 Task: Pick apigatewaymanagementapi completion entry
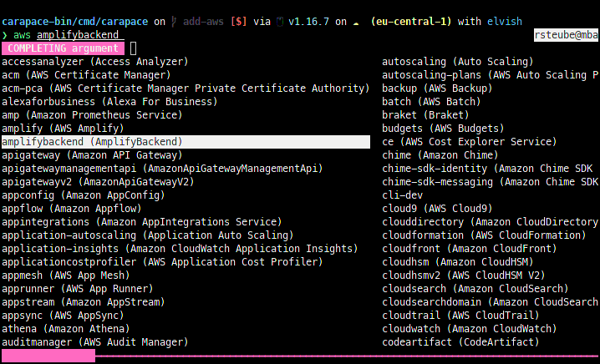click(162, 169)
